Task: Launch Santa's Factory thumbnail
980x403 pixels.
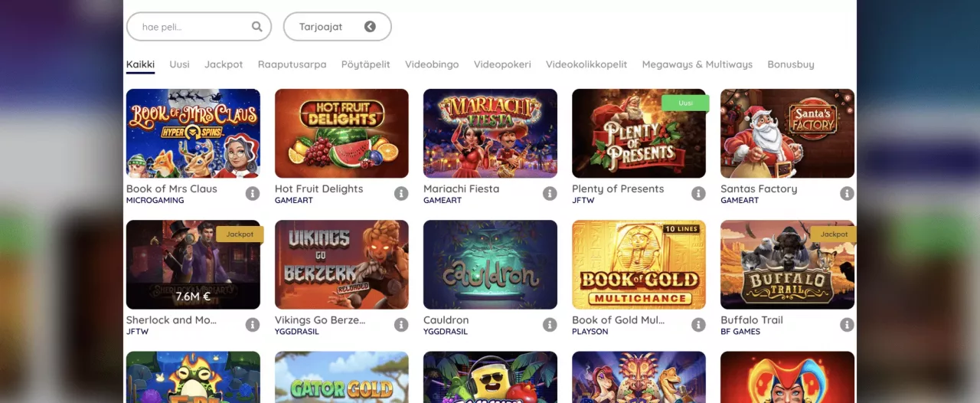Action: point(787,133)
